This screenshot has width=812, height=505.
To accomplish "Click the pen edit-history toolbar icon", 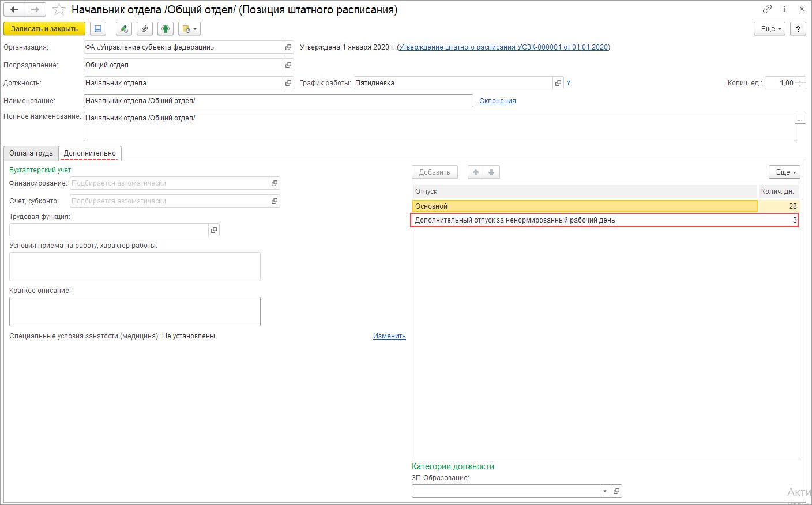I will (x=124, y=29).
